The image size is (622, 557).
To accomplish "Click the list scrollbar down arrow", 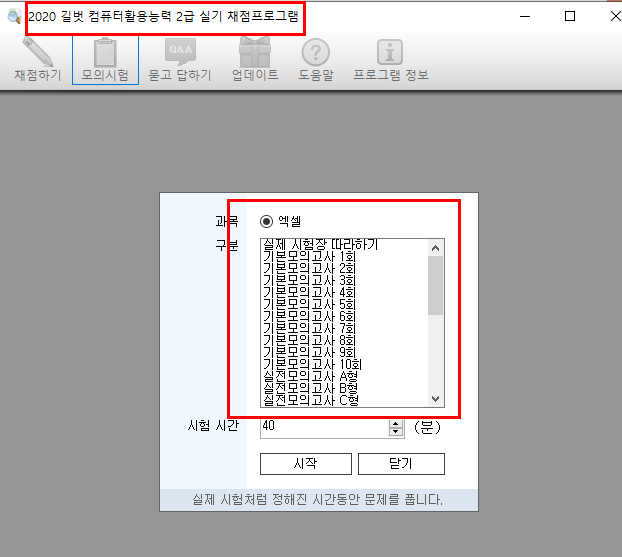I will (436, 398).
